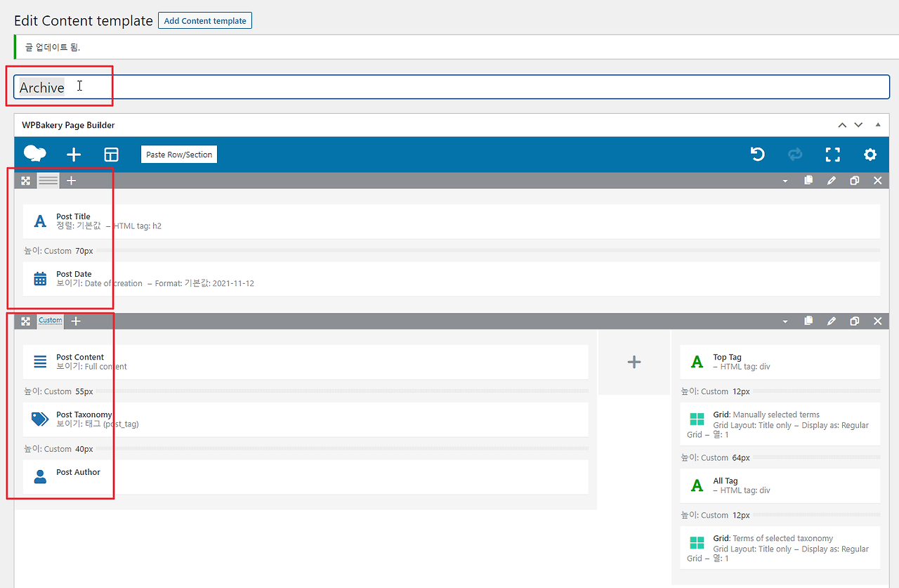Click the Add Content template button
899x588 pixels.
(x=205, y=21)
